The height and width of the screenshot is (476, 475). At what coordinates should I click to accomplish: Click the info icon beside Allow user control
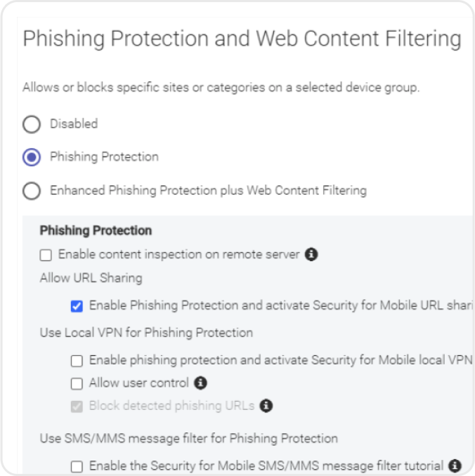[200, 383]
